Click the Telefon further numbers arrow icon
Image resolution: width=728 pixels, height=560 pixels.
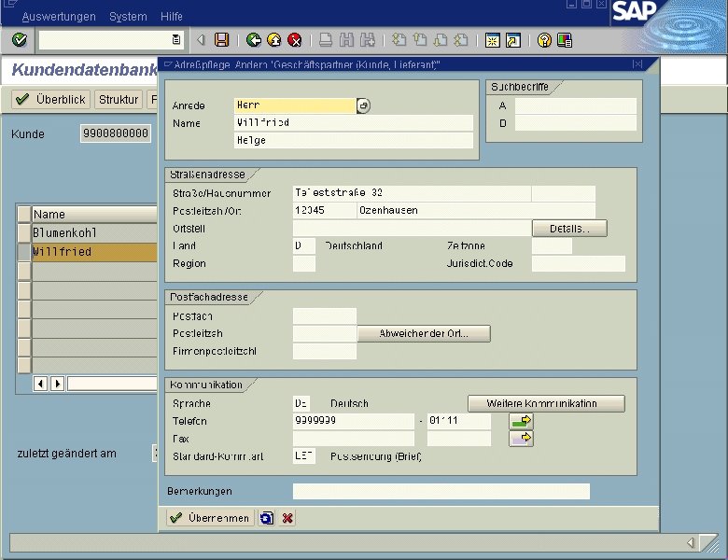[522, 421]
